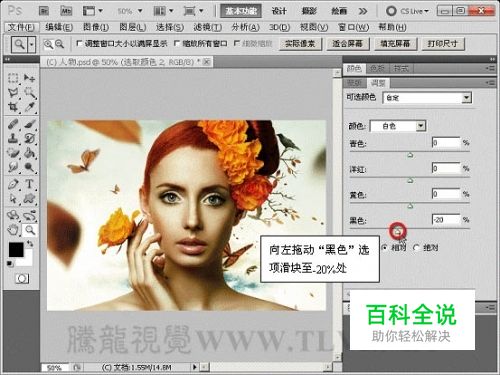The height and width of the screenshot is (375, 500).
Task: Select the Brush tool
Action: pyautogui.click(x=30, y=124)
